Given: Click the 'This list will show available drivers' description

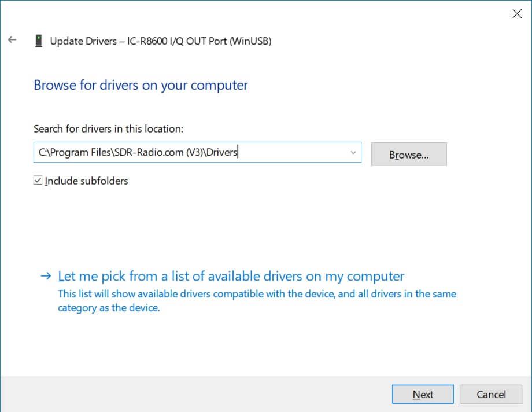Looking at the screenshot, I should (257, 300).
